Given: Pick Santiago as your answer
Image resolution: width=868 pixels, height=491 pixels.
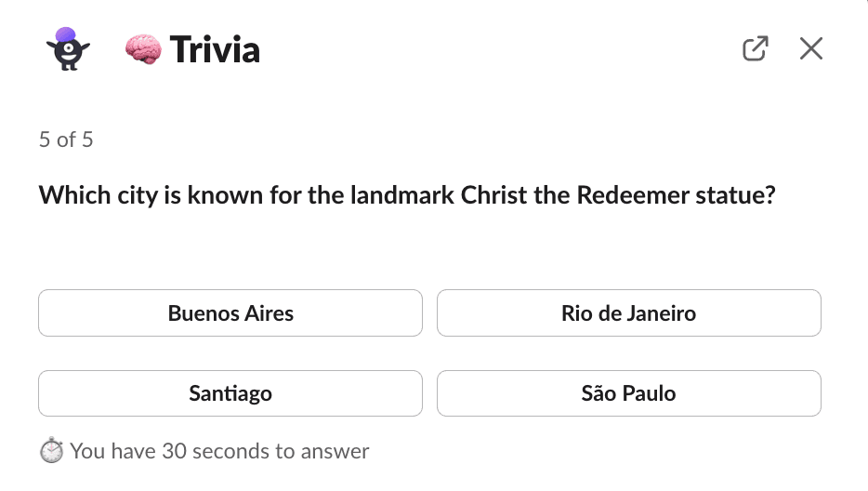Looking at the screenshot, I should tap(230, 393).
